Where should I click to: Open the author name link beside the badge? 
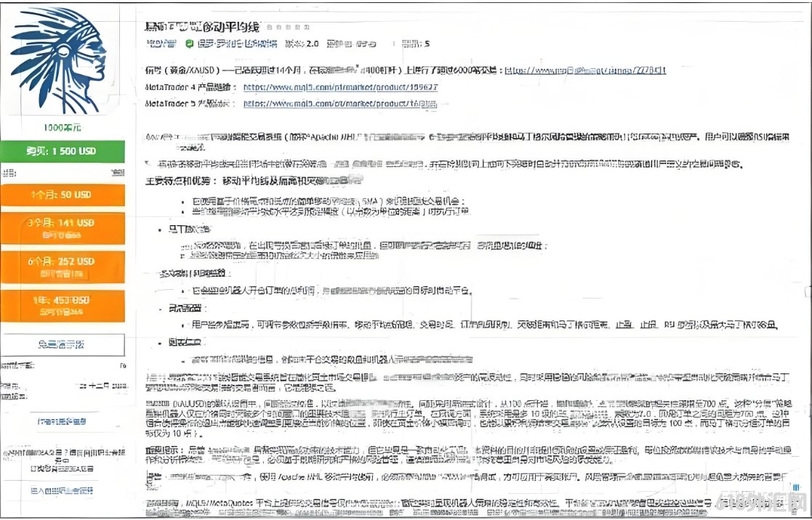[x=237, y=44]
